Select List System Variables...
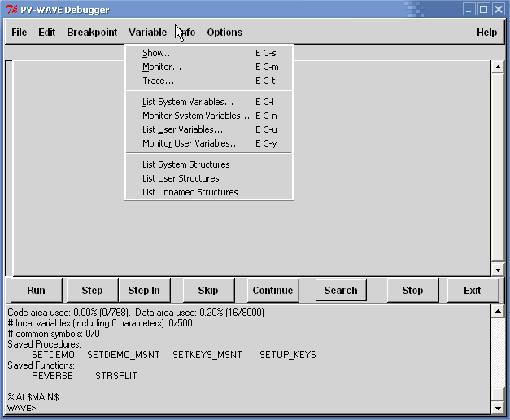The image size is (510, 420). coord(209,102)
